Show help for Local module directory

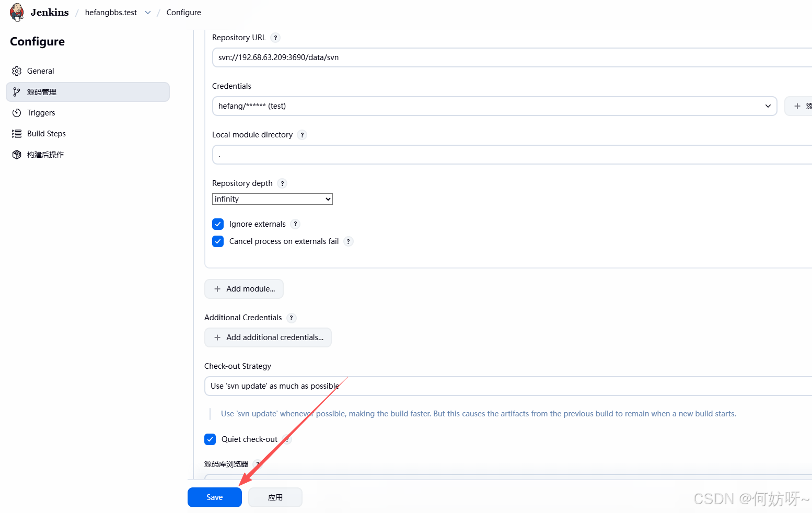(x=302, y=135)
